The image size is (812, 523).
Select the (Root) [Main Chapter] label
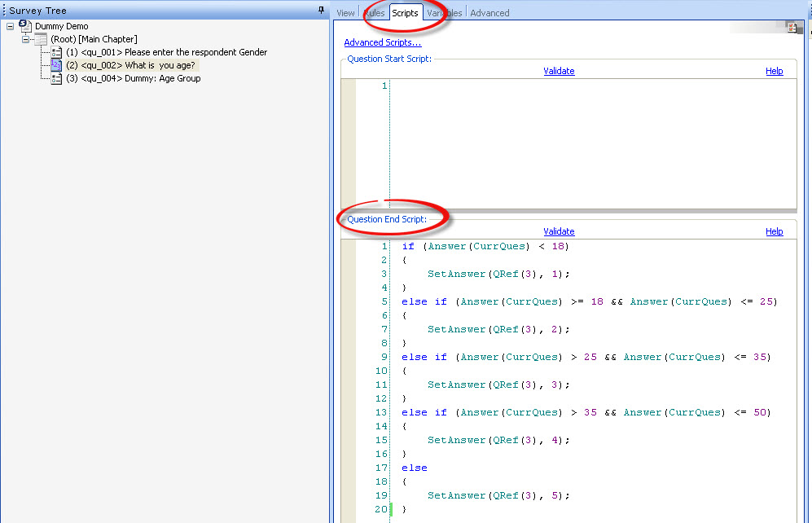point(94,39)
